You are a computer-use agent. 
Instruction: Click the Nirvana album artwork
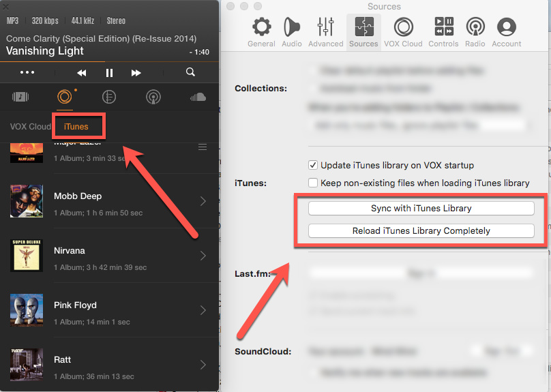pyautogui.click(x=27, y=256)
